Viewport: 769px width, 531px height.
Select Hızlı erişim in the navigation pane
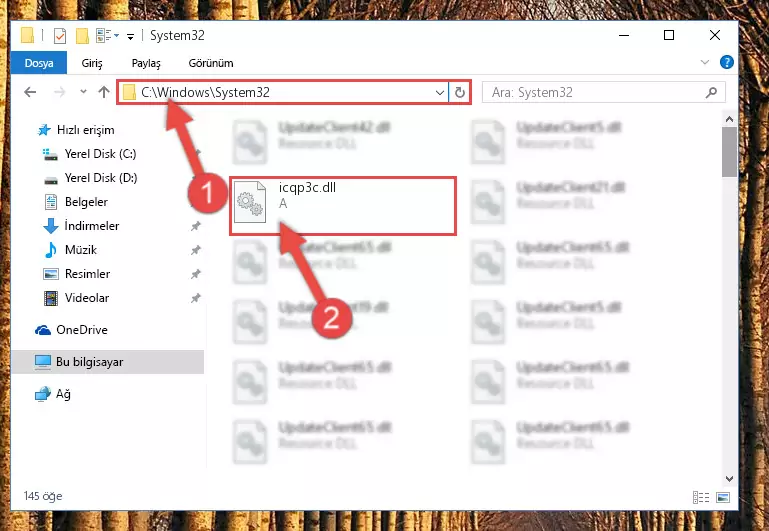pos(76,129)
